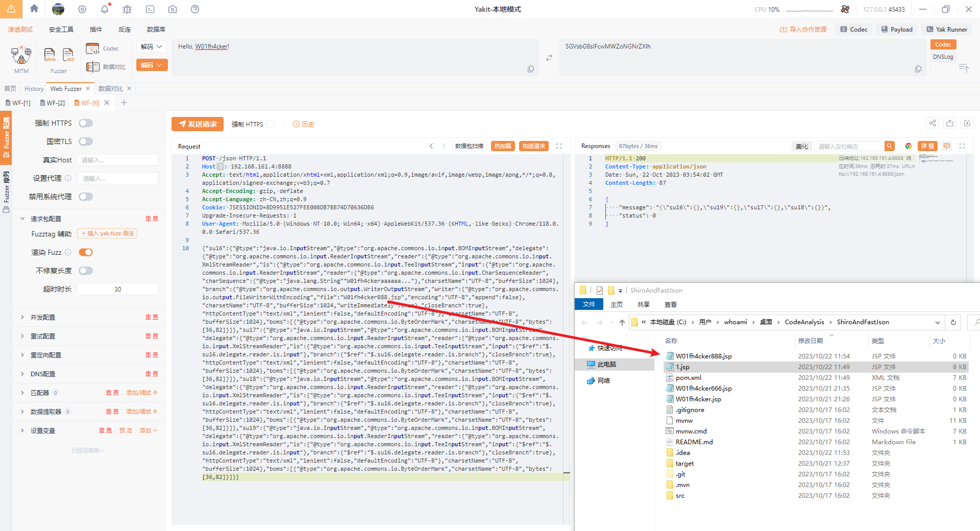This screenshot has width=980, height=531.
Task: Open settings gear in top bar
Action: pyautogui.click(x=82, y=9)
